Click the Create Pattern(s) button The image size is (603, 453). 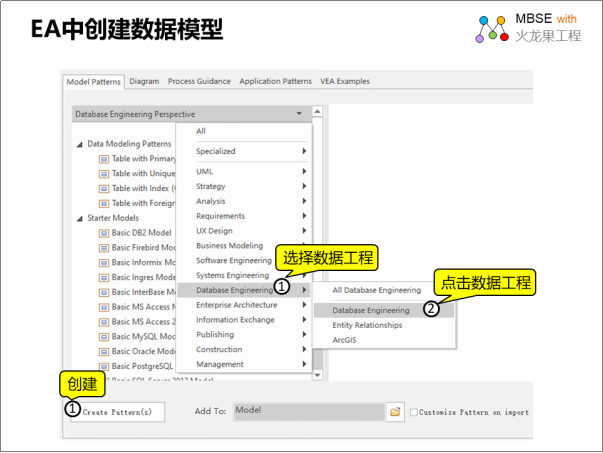(x=118, y=412)
